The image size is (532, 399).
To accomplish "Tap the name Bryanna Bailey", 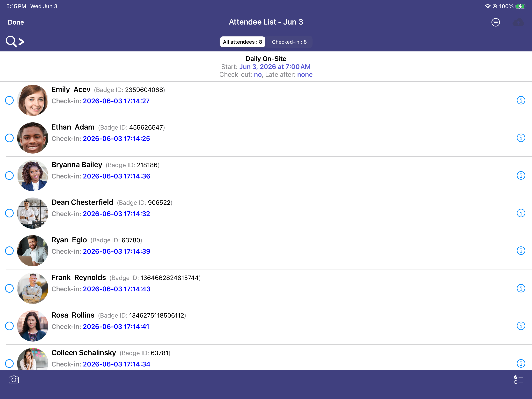I will click(x=77, y=165).
